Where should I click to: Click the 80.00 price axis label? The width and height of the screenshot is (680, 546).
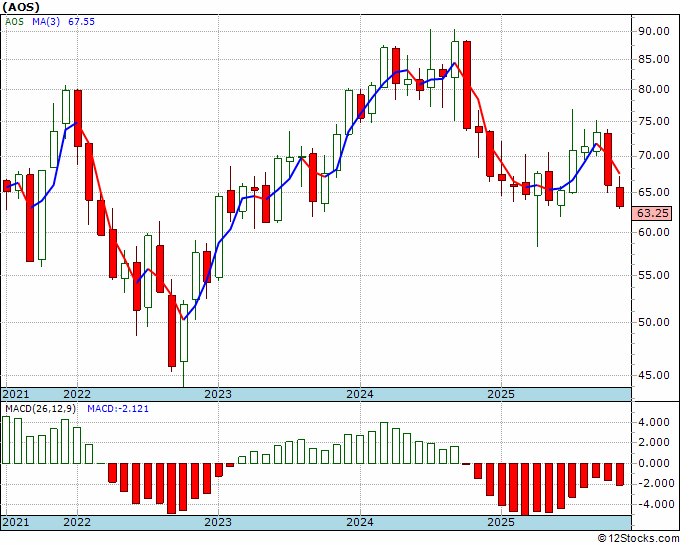coord(654,89)
